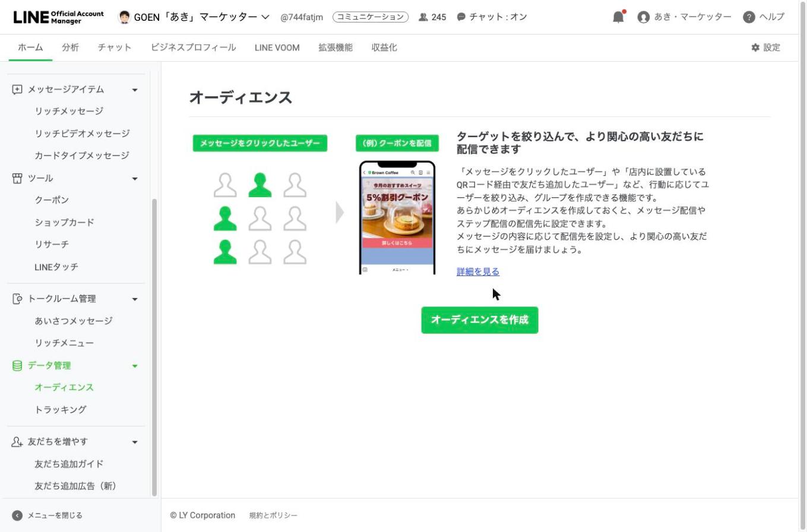Click the help question mark icon

[749, 17]
